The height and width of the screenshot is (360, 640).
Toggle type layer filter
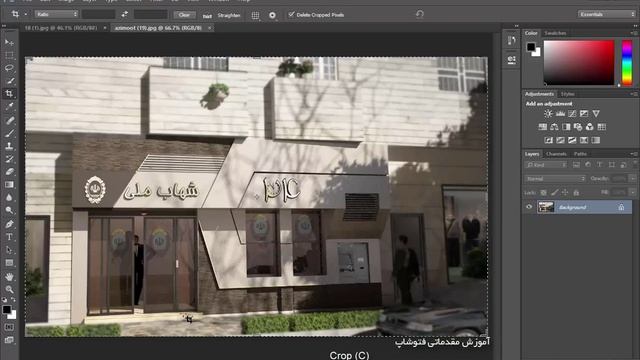pyautogui.click(x=600, y=165)
